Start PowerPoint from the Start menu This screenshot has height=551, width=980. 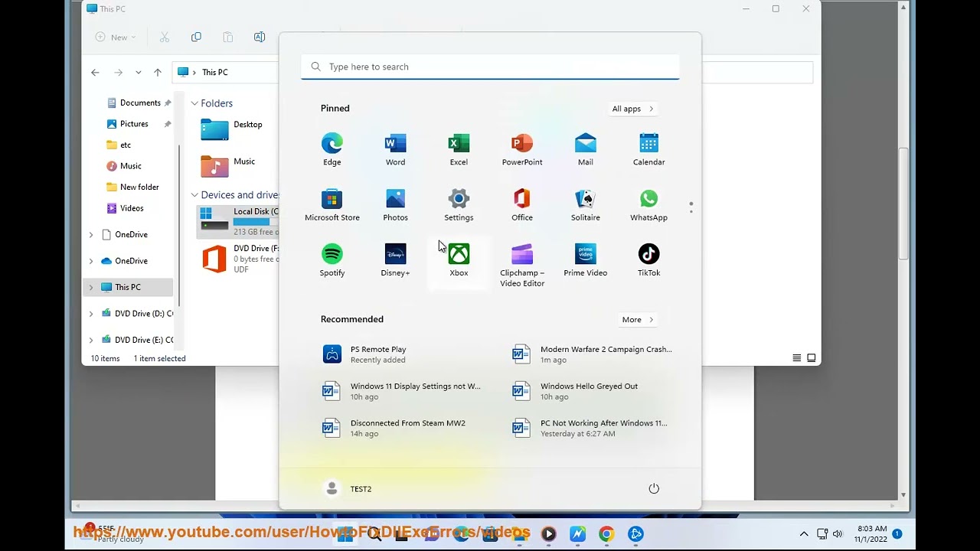click(x=522, y=149)
